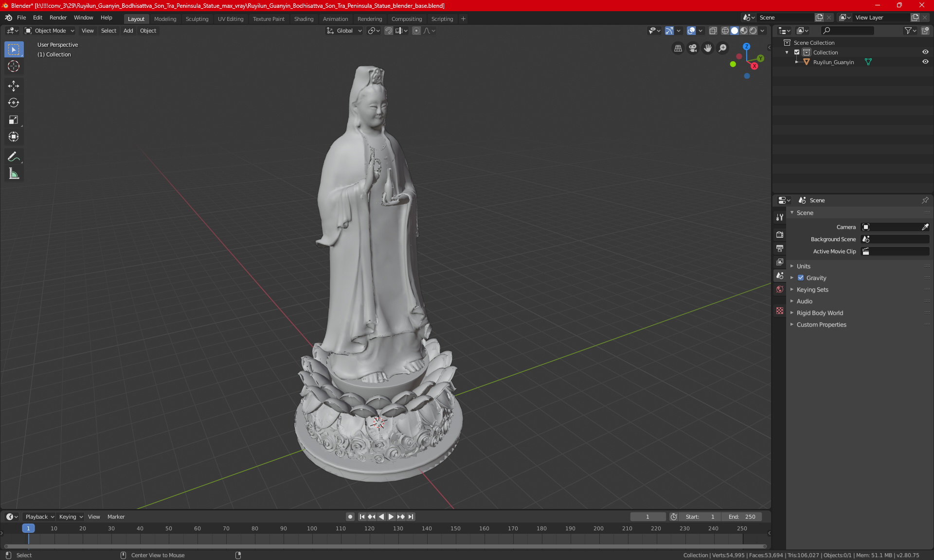
Task: Switch to wireframe viewport shading
Action: [x=725, y=31]
